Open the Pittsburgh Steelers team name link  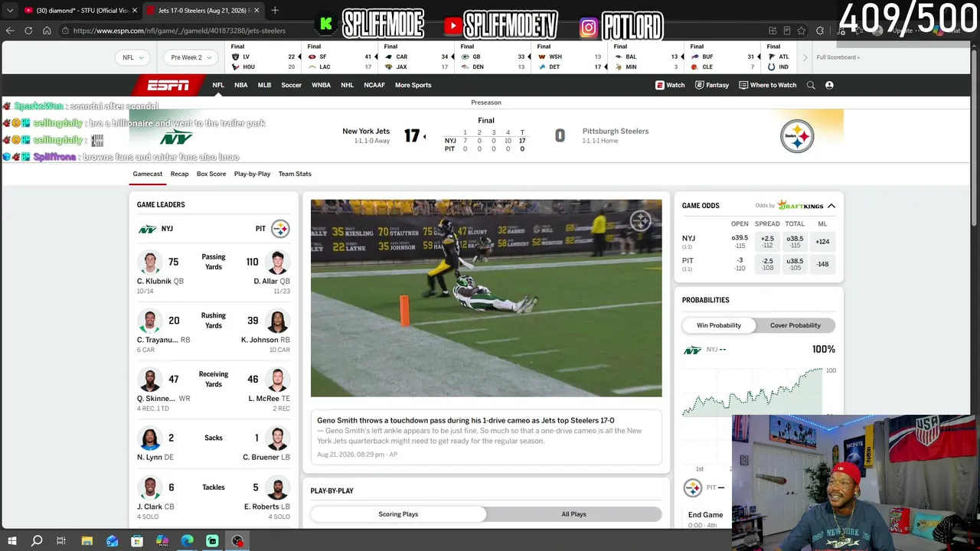coord(616,131)
